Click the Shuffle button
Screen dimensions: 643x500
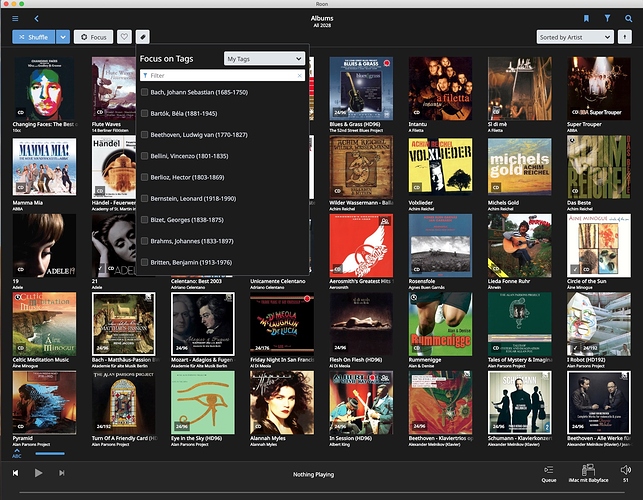click(34, 37)
